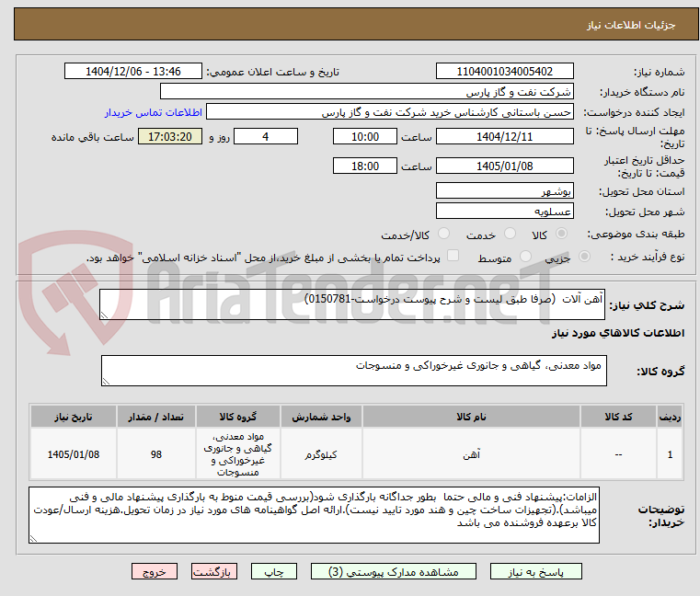This screenshot has height=596, width=700.
Task: Click the شرح کلی نیاز text area
Action: tap(352, 304)
